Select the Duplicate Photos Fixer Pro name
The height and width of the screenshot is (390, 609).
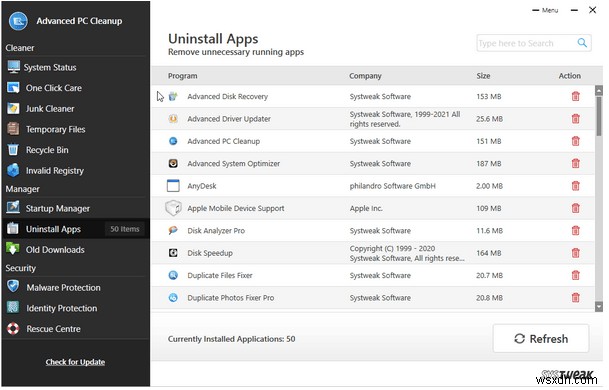click(231, 298)
